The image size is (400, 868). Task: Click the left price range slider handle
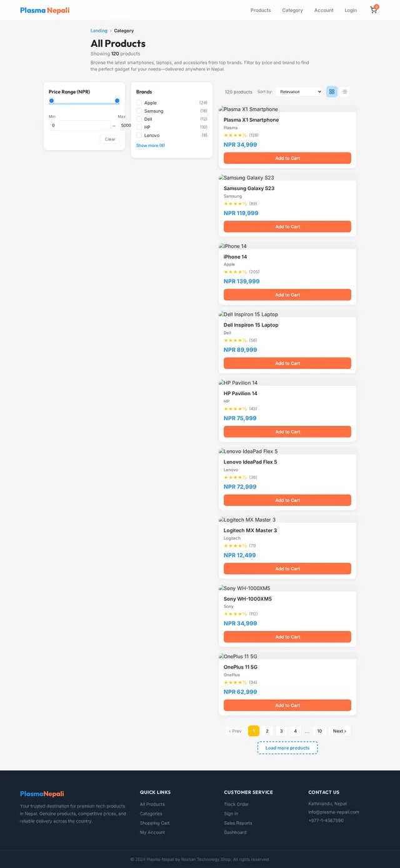[52, 101]
